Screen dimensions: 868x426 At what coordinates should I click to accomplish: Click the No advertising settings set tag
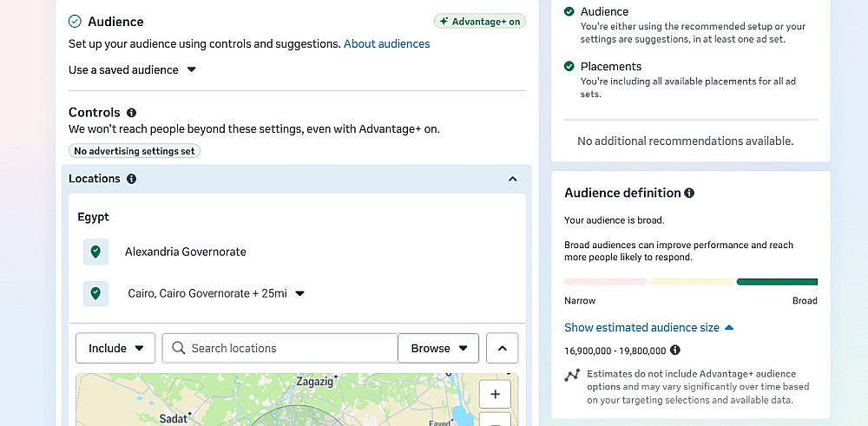[x=135, y=151]
